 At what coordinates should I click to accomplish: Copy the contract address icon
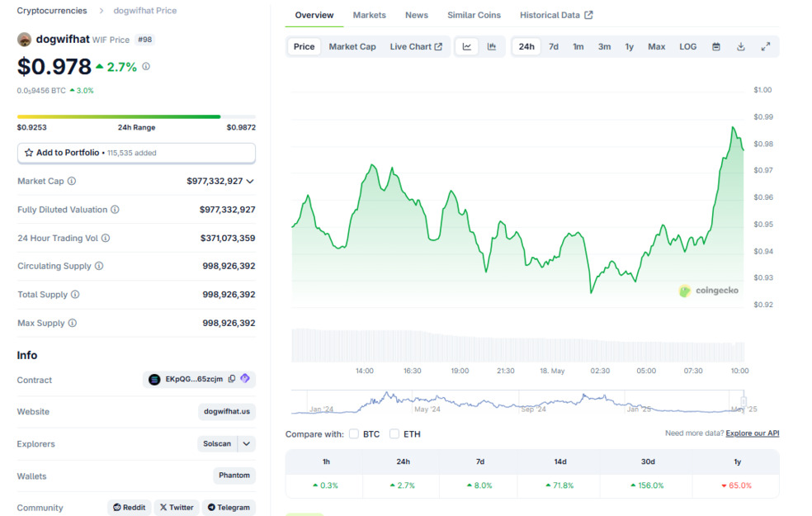[x=232, y=379]
